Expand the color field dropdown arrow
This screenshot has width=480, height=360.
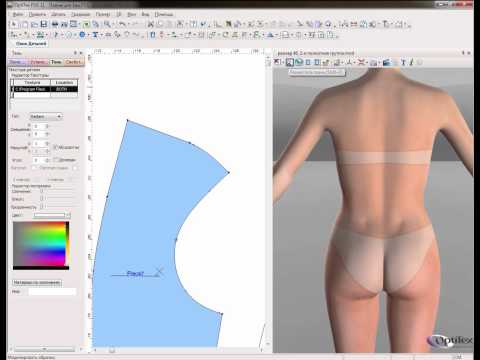(x=68, y=215)
